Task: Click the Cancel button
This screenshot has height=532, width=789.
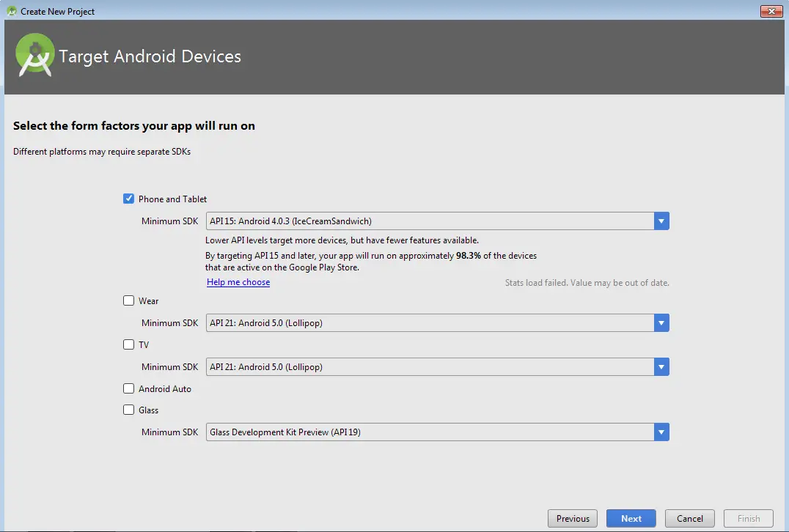Action: (689, 518)
